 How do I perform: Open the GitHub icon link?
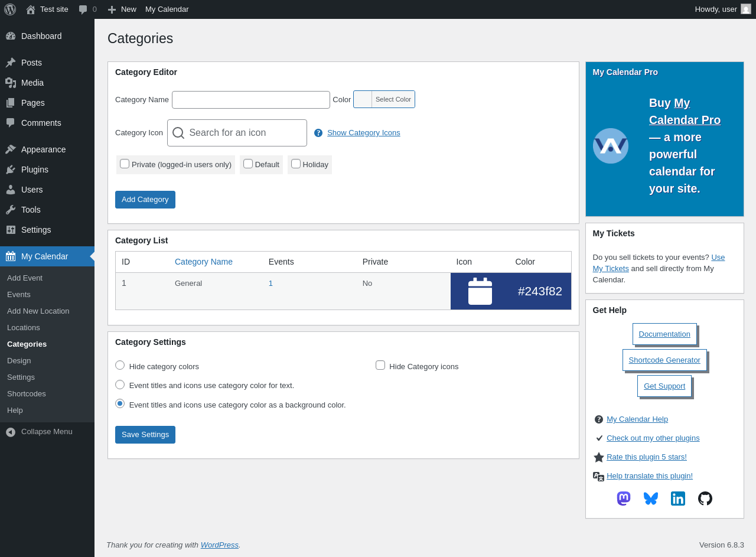705,499
